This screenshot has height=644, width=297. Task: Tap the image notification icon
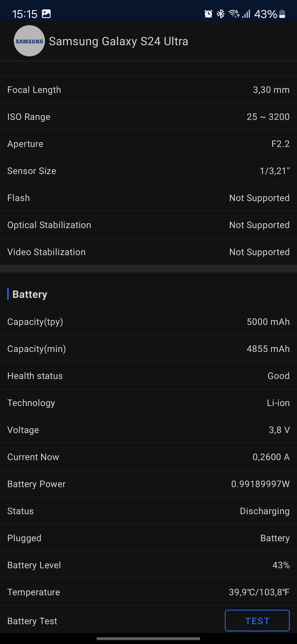[46, 14]
